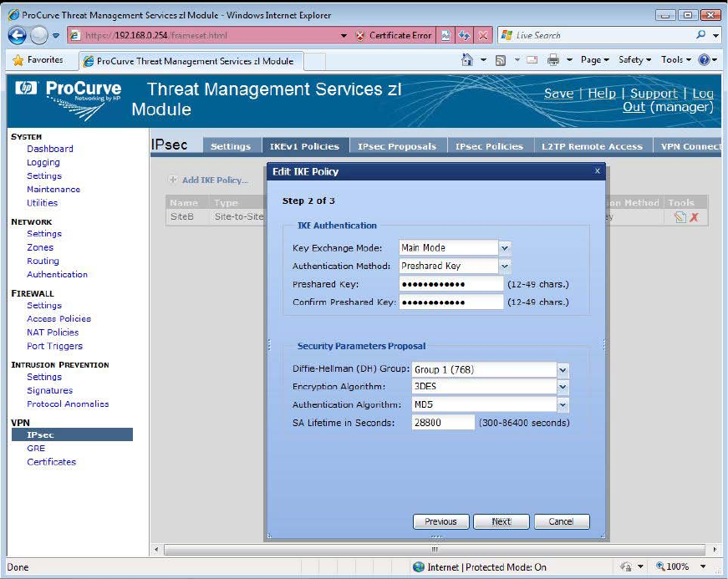The height and width of the screenshot is (579, 728).
Task: Open the Authentication Algorithm dropdown
Action: [x=563, y=405]
